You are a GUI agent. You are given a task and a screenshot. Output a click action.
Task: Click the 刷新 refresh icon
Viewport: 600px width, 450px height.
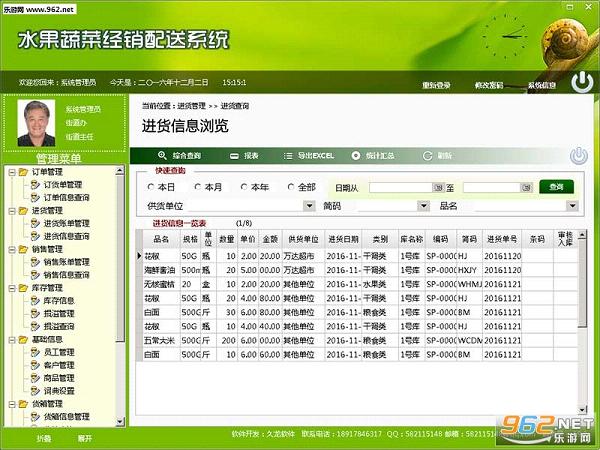427,156
